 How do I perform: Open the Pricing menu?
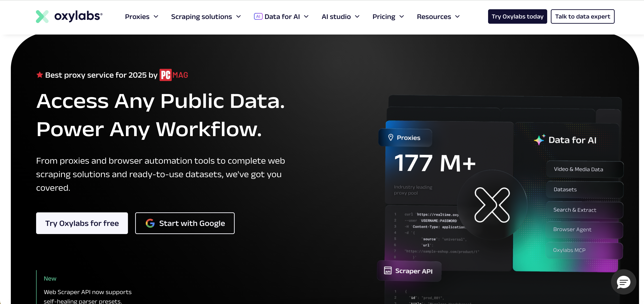pyautogui.click(x=388, y=16)
